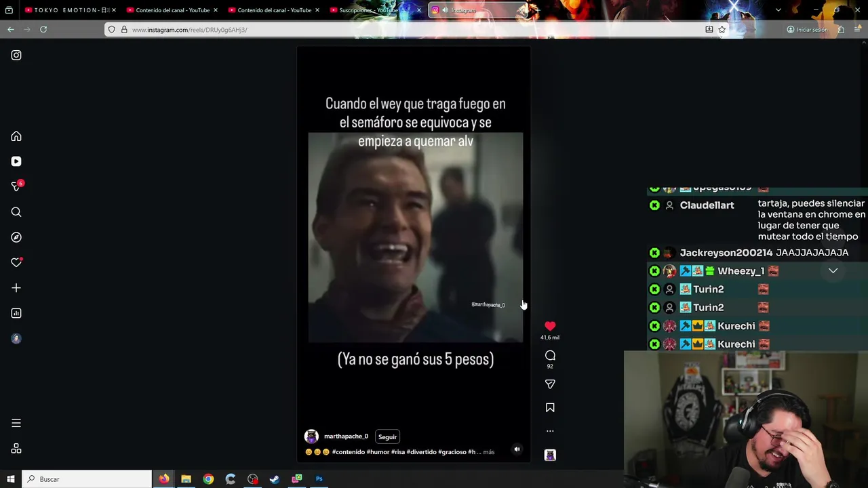
Task: Install site as app icon in address bar
Action: (709, 30)
